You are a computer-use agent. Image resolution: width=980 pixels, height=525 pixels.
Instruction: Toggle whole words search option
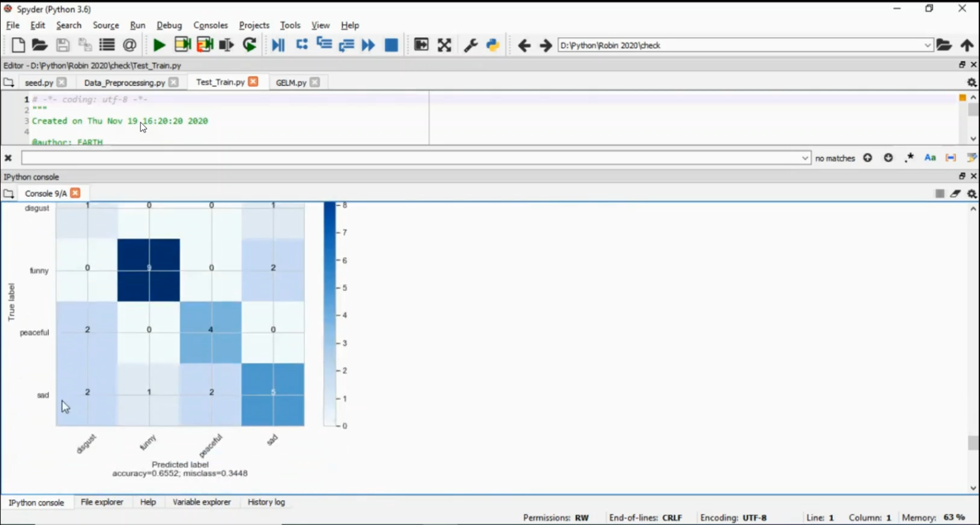[951, 158]
